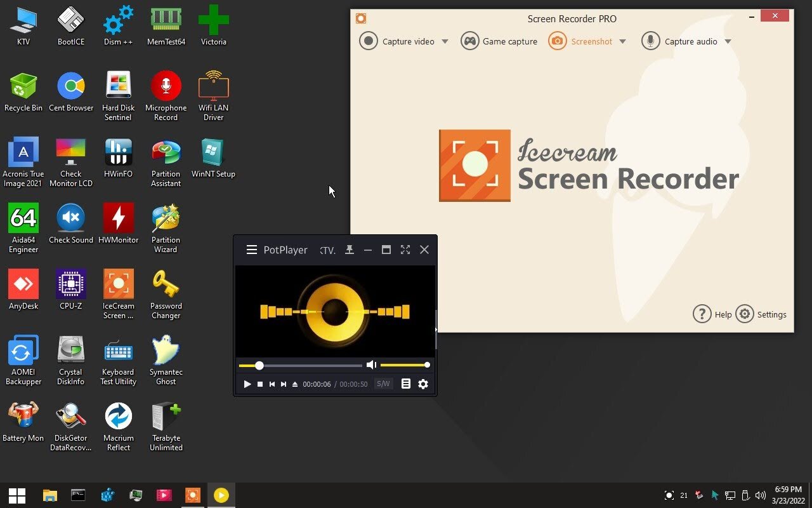Mute PotPlayer volume speaker icon

click(371, 365)
